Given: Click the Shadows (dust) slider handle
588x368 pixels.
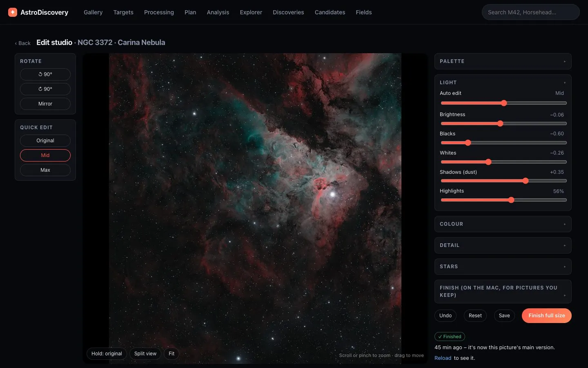Looking at the screenshot, I should [526, 181].
